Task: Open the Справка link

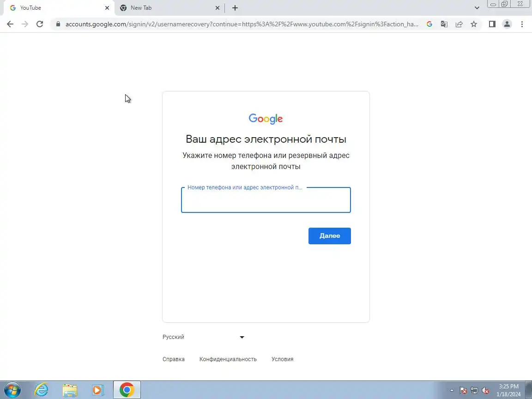Action: pyautogui.click(x=173, y=359)
